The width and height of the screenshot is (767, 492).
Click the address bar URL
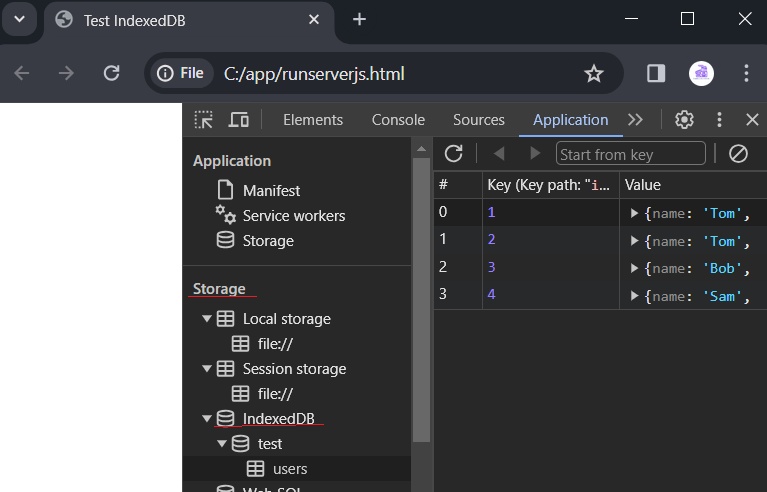tap(314, 74)
